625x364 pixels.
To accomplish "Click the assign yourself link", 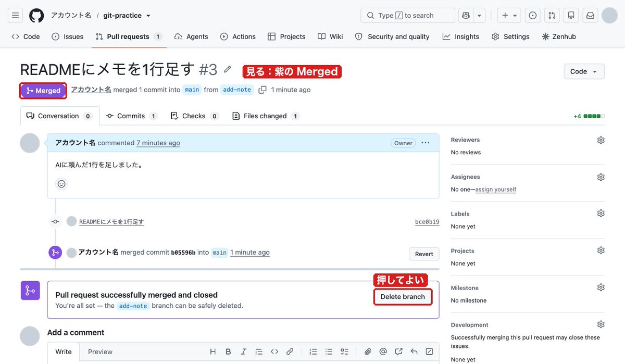I will 495,190.
